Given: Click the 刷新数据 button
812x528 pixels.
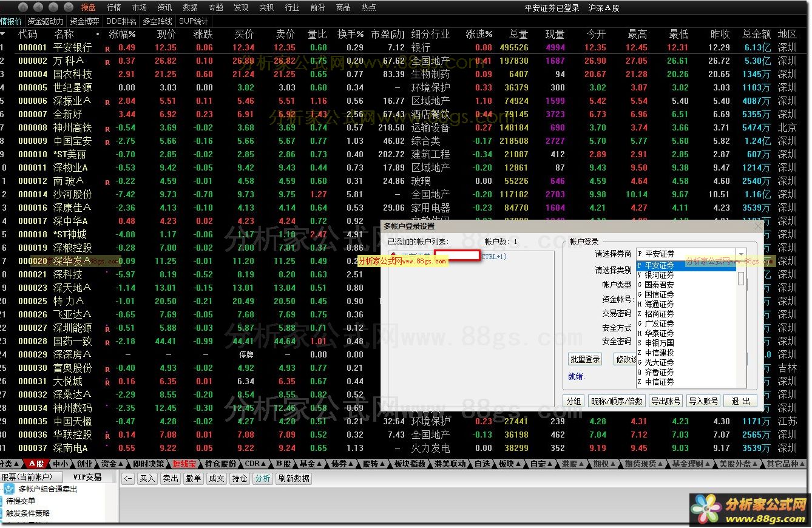Looking at the screenshot, I should click(294, 478).
